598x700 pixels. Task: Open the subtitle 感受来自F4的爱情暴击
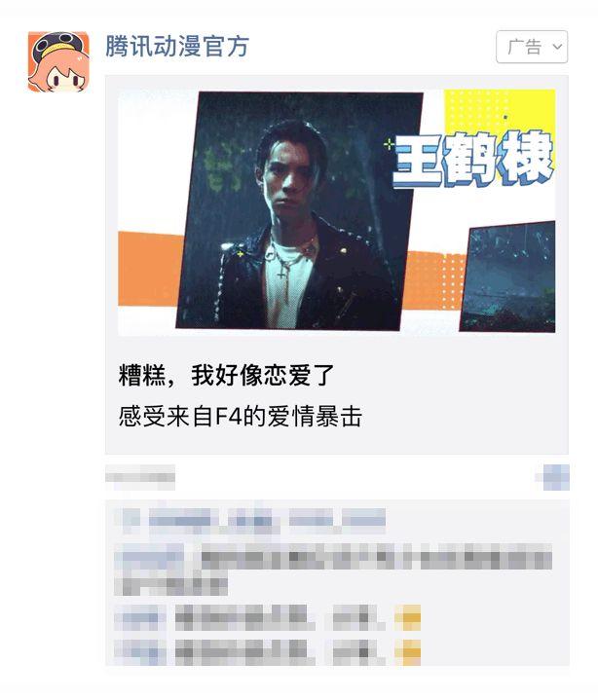click(240, 416)
